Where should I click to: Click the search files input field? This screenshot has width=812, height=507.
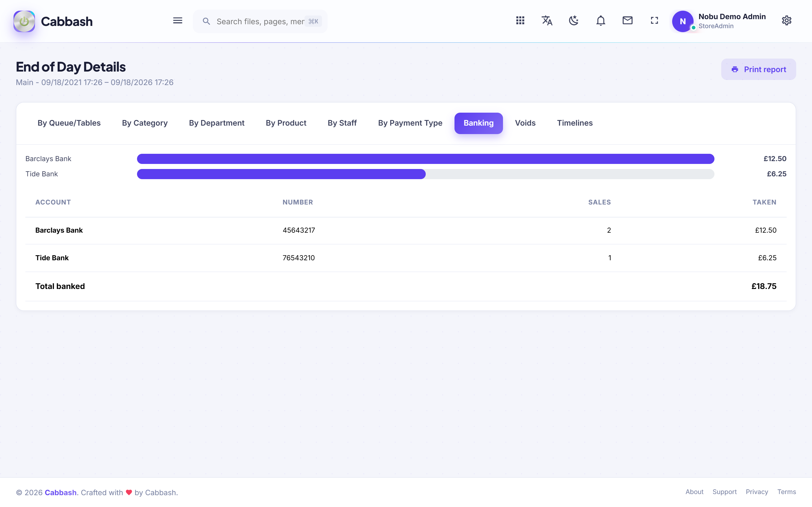(260, 21)
